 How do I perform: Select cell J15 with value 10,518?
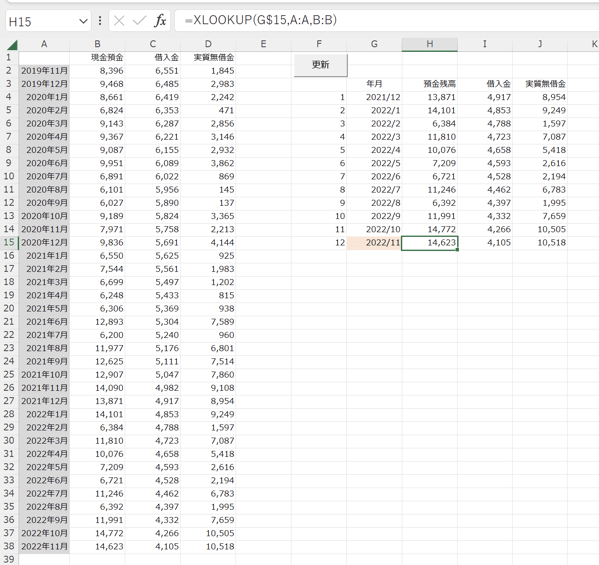coord(540,243)
